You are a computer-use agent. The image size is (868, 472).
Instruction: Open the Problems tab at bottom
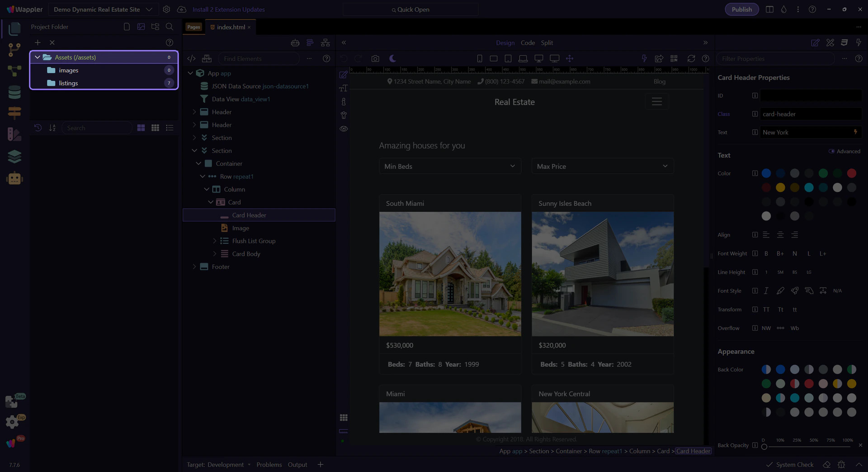click(269, 465)
